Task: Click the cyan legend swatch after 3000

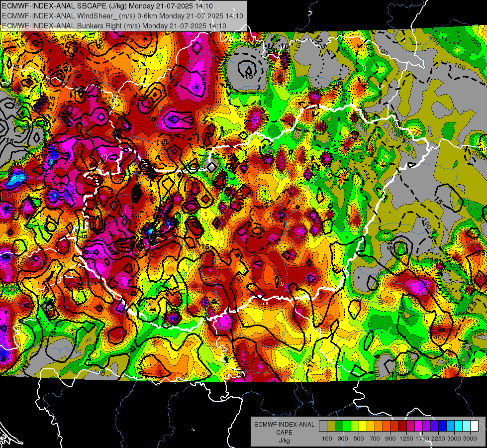Action: pyautogui.click(x=459, y=426)
